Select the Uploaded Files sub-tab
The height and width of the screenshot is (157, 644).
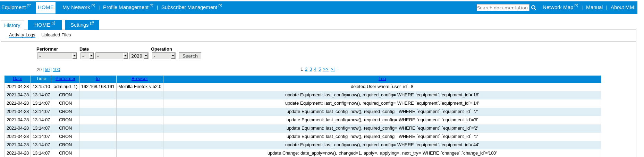click(x=56, y=35)
